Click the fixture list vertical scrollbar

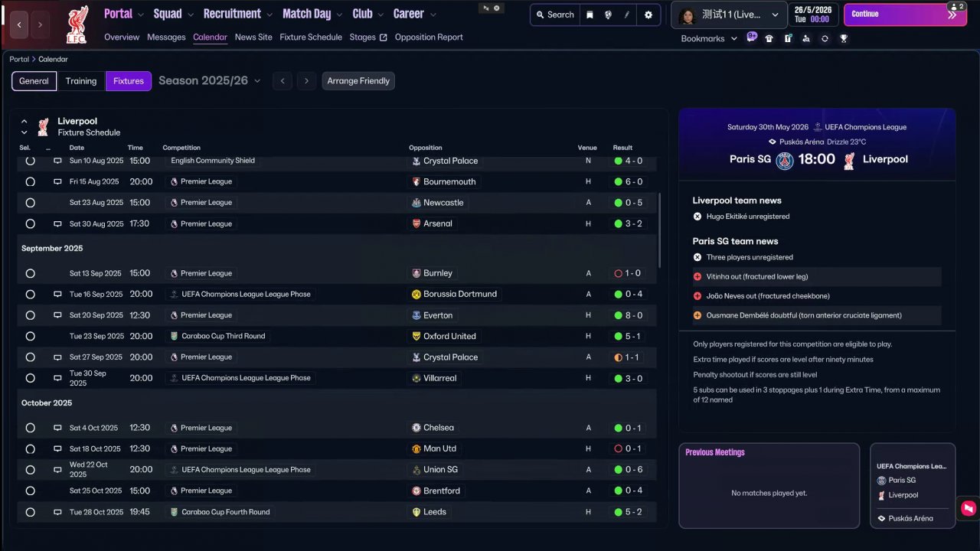click(659, 230)
